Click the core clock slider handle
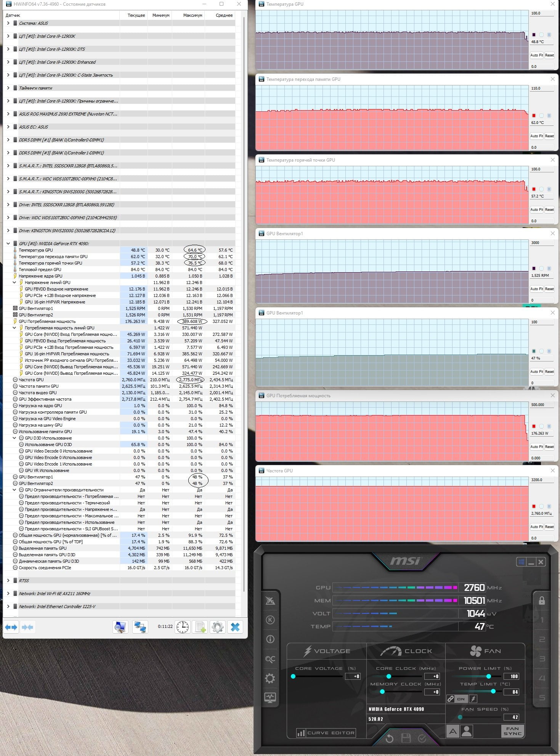 [389, 676]
